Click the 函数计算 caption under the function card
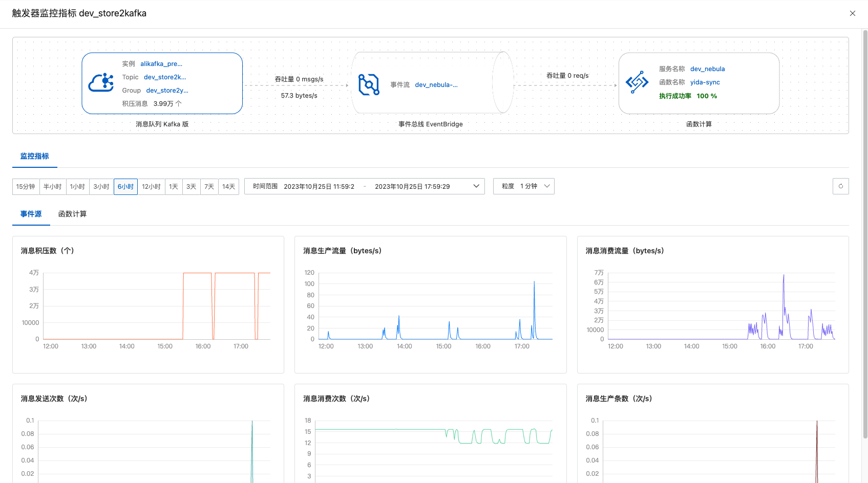The height and width of the screenshot is (483, 868). [699, 124]
